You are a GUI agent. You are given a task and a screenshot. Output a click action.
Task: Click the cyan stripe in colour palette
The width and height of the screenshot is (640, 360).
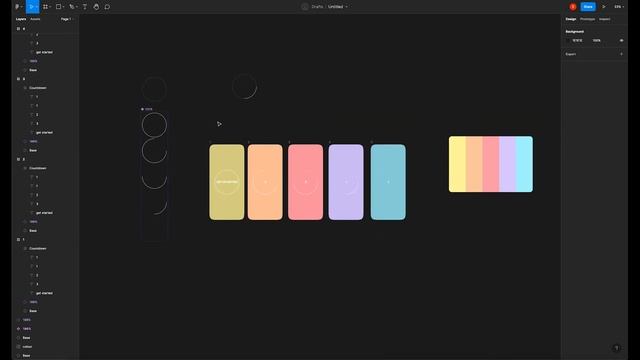[524, 164]
